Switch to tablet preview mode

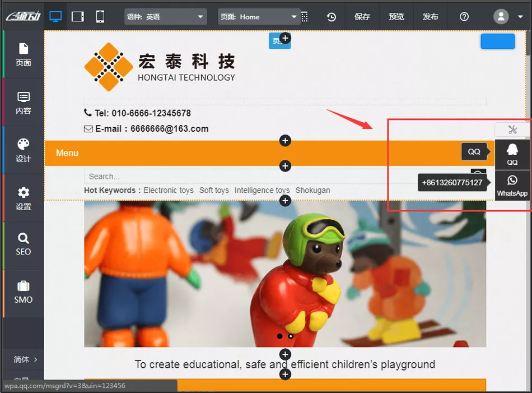[78, 17]
